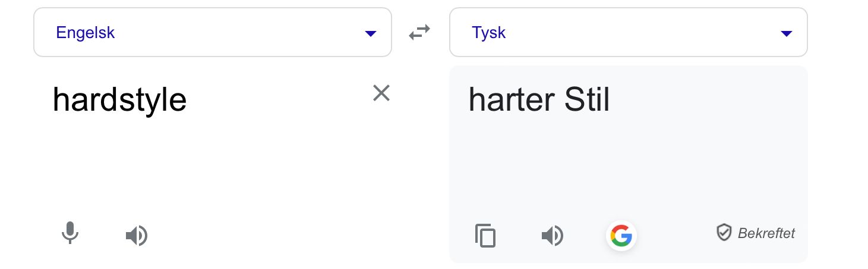Click the Bekreftet label text
Screen dimensions: 868x269
click(766, 233)
